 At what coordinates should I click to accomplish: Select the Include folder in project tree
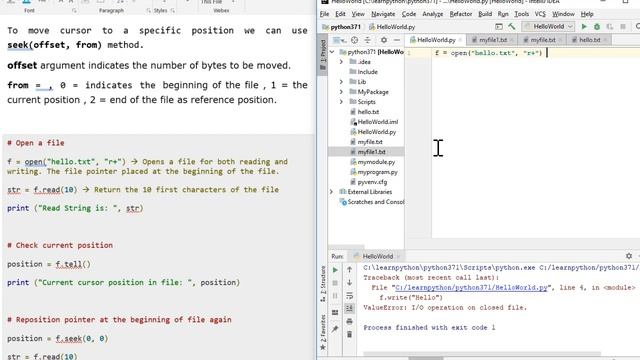pyautogui.click(x=364, y=72)
